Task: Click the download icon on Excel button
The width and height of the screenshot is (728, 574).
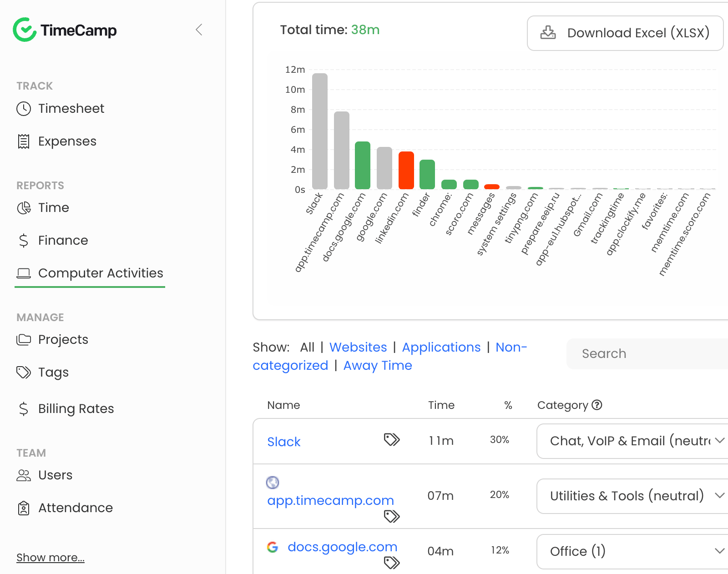Action: pyautogui.click(x=548, y=33)
